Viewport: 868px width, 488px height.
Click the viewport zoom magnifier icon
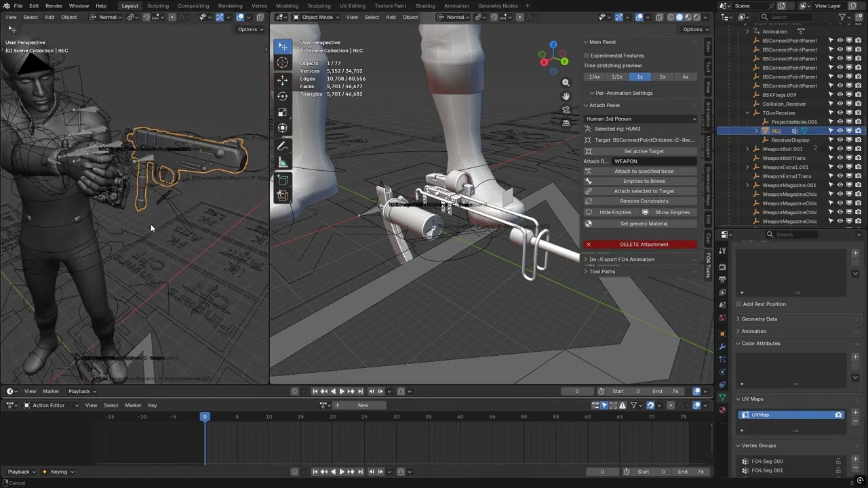pyautogui.click(x=566, y=83)
